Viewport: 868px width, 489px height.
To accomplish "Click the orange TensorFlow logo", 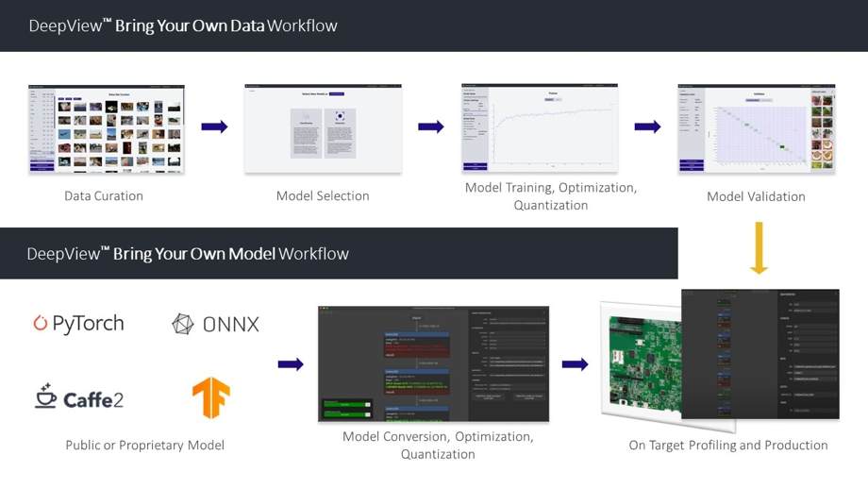I will pyautogui.click(x=211, y=397).
